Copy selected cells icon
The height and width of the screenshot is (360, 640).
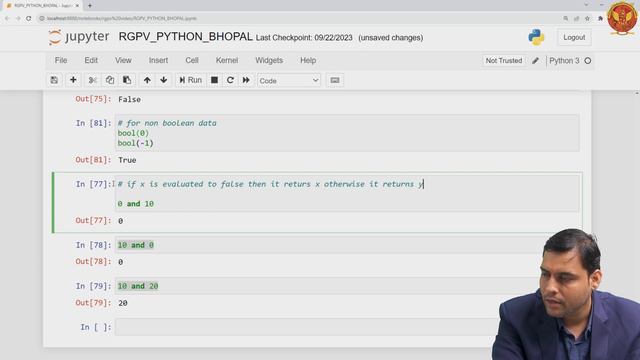pyautogui.click(x=110, y=80)
